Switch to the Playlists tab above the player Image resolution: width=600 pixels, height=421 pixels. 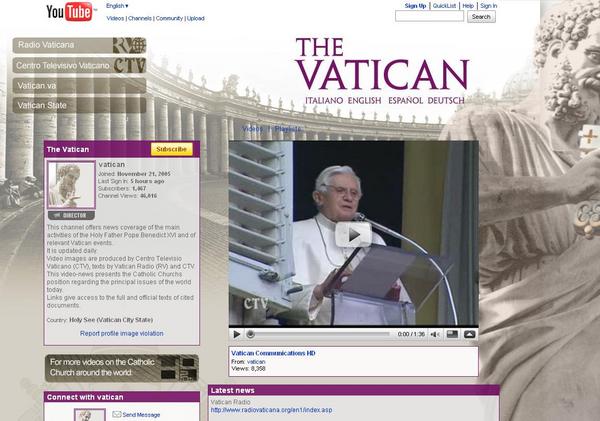(x=288, y=129)
